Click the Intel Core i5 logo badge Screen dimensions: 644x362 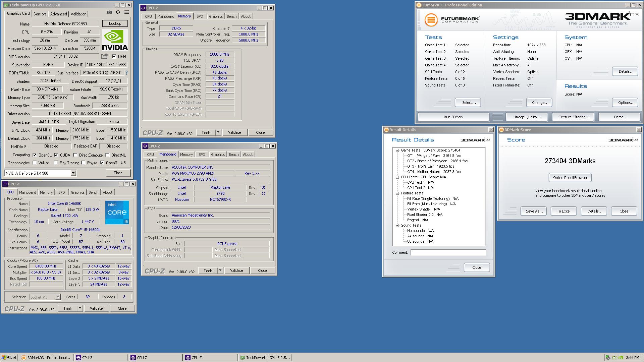pyautogui.click(x=117, y=213)
